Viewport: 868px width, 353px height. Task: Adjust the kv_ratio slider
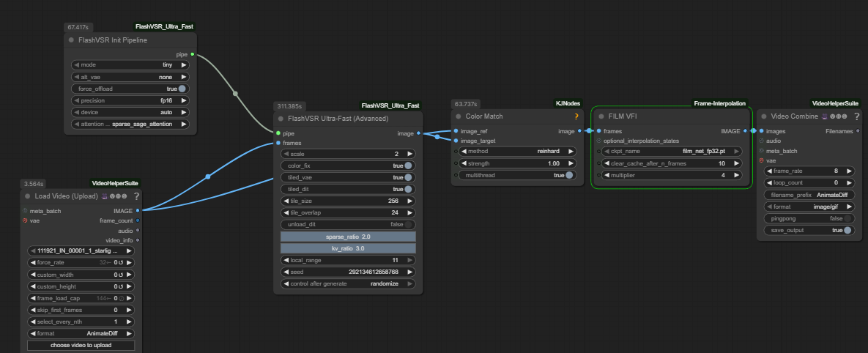[348, 248]
